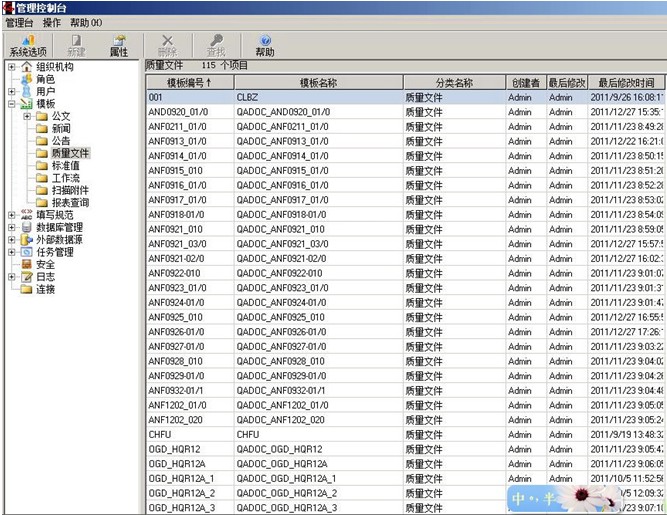The width and height of the screenshot is (667, 515).
Task: Collapse the 模板 tree node
Action: [11, 104]
